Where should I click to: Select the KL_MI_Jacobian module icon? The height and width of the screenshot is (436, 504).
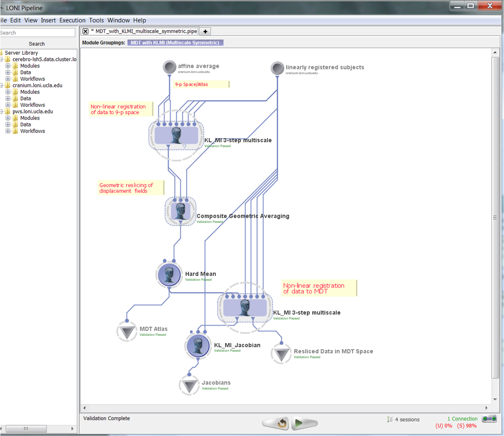tap(198, 346)
